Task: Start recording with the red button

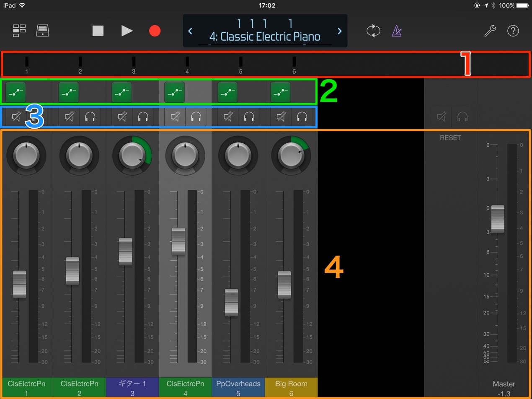Action: point(155,31)
